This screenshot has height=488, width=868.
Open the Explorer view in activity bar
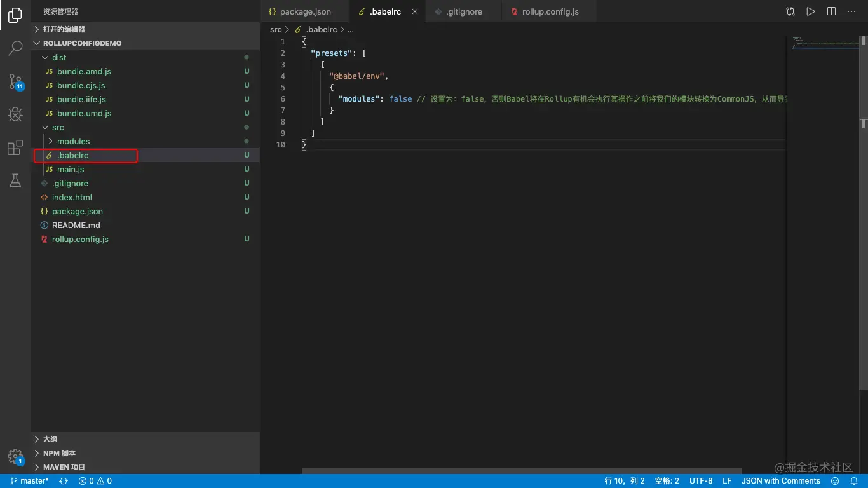pyautogui.click(x=15, y=16)
